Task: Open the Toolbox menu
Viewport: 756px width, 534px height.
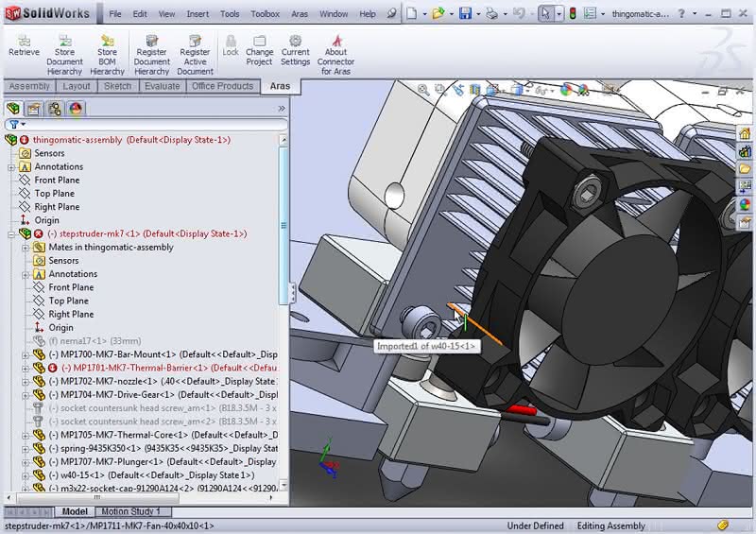Action: [265, 14]
